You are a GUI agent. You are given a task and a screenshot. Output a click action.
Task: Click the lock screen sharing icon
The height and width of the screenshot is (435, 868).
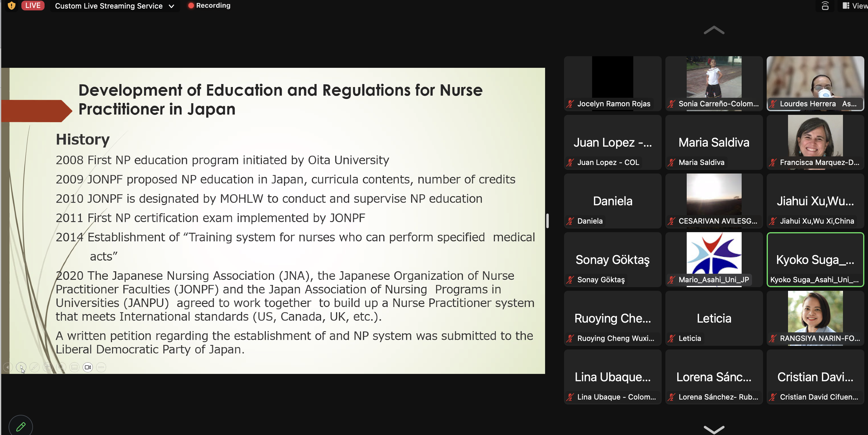(825, 6)
